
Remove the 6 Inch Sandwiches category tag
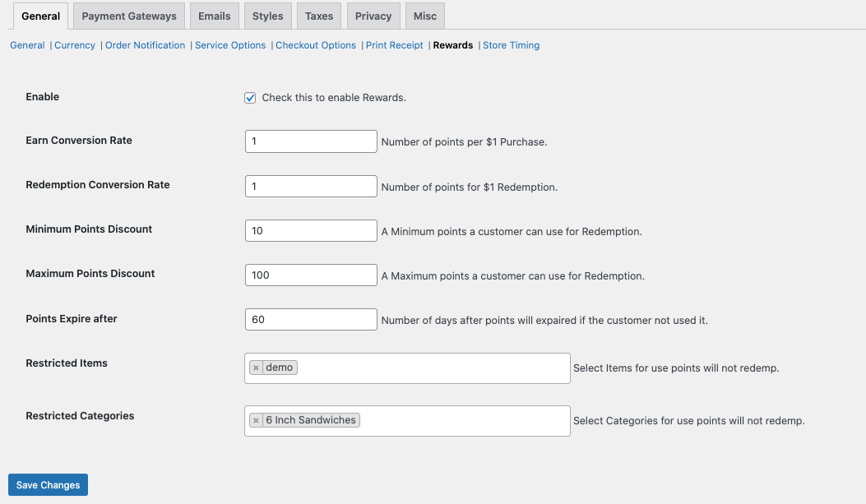coord(256,420)
